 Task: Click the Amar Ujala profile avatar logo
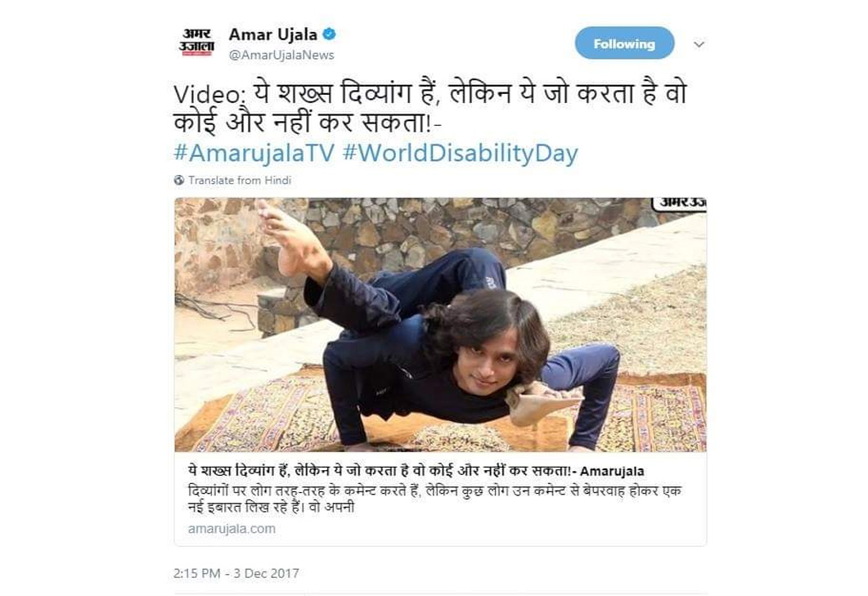point(196,43)
